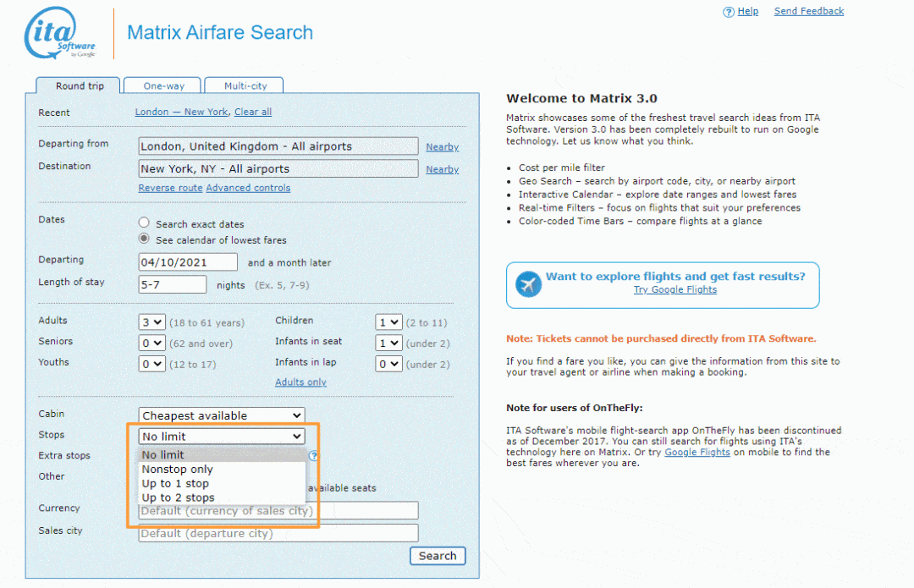Switch to the Multi-city tab
This screenshot has height=588, width=914.
[x=244, y=85]
